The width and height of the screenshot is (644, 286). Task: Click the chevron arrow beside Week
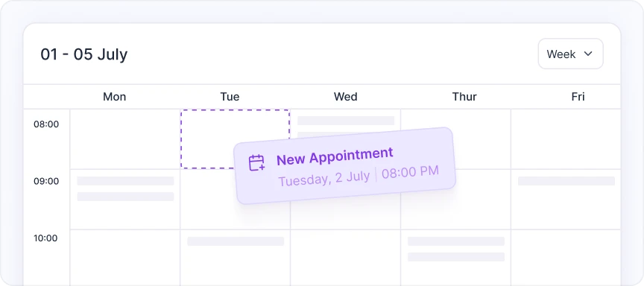pos(588,54)
